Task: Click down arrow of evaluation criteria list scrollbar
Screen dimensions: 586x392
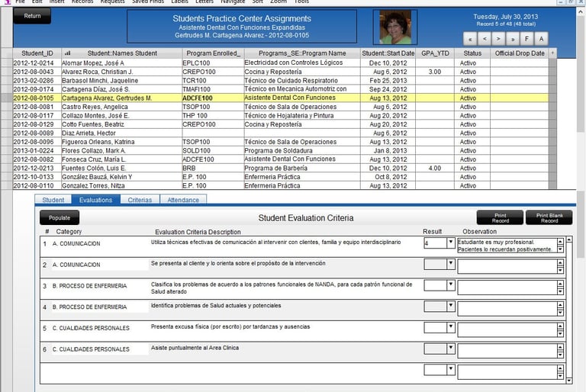Action: (569, 381)
